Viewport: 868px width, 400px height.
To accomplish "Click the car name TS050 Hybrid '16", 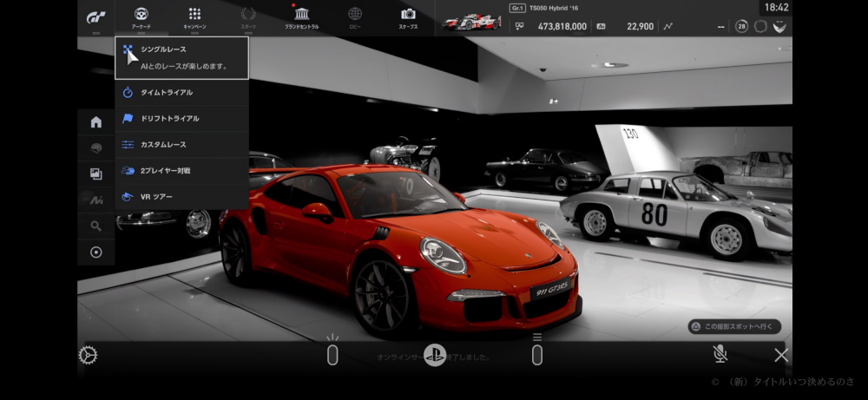I will pos(554,8).
